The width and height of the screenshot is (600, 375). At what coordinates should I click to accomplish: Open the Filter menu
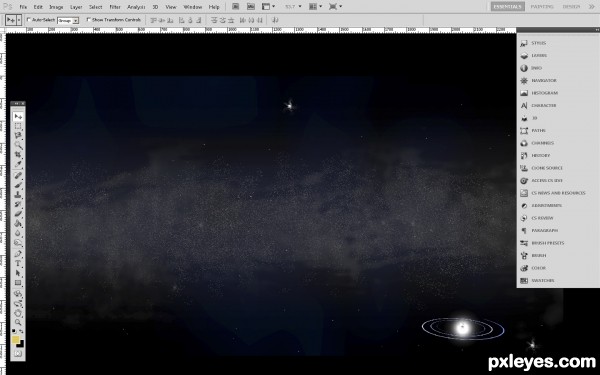click(115, 7)
